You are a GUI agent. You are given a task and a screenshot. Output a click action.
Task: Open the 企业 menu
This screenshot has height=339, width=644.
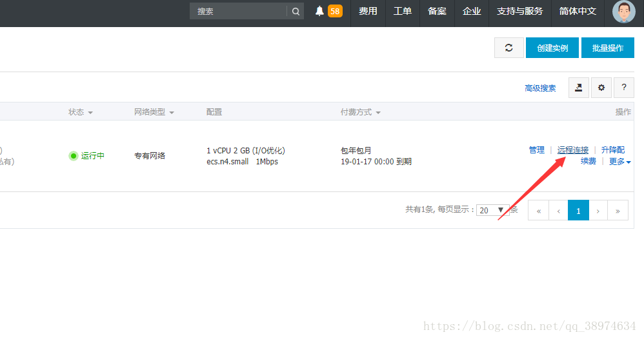(472, 11)
